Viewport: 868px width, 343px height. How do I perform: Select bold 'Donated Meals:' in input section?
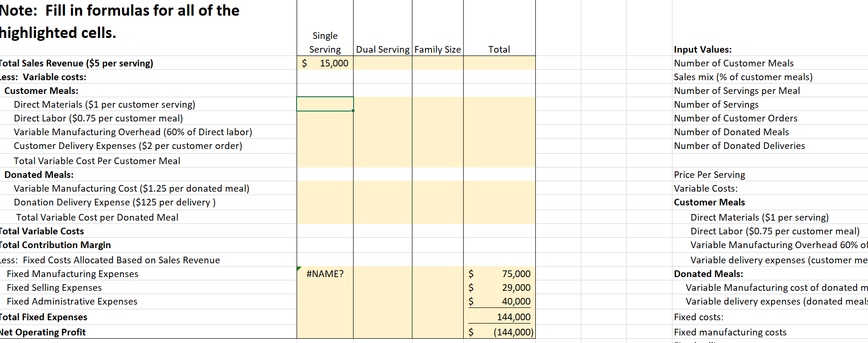tap(709, 274)
